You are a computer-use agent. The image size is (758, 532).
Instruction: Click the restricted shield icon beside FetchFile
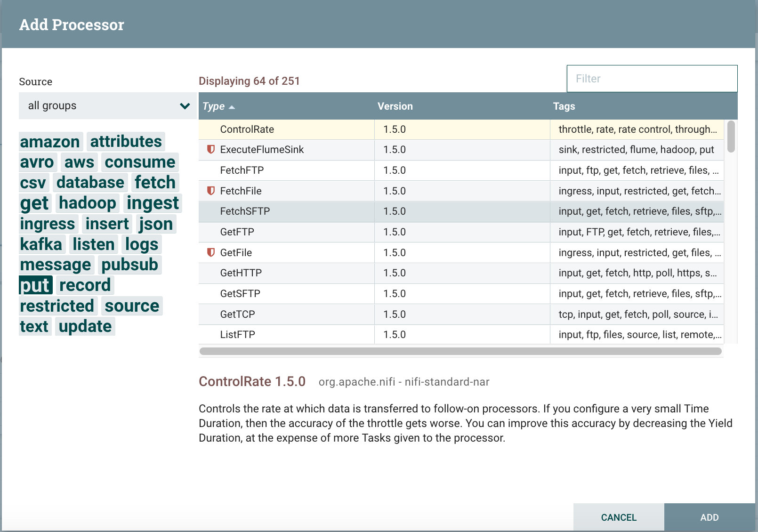[x=211, y=191]
